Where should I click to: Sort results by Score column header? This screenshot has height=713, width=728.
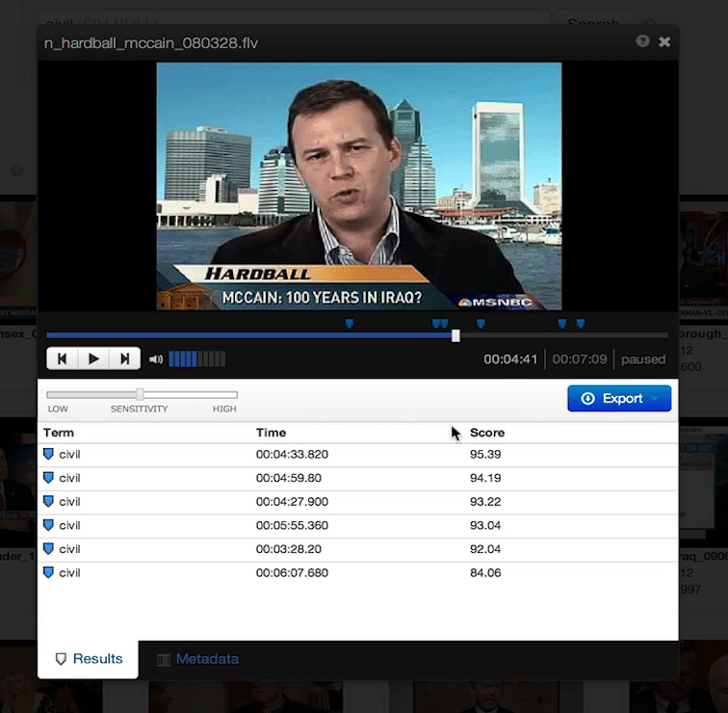tap(487, 433)
